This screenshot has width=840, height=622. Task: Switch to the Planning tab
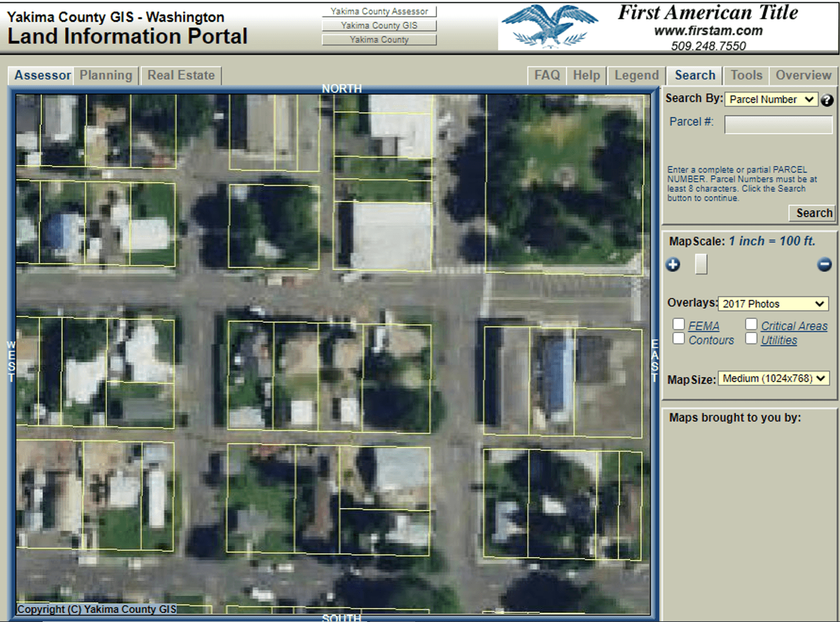coord(105,75)
